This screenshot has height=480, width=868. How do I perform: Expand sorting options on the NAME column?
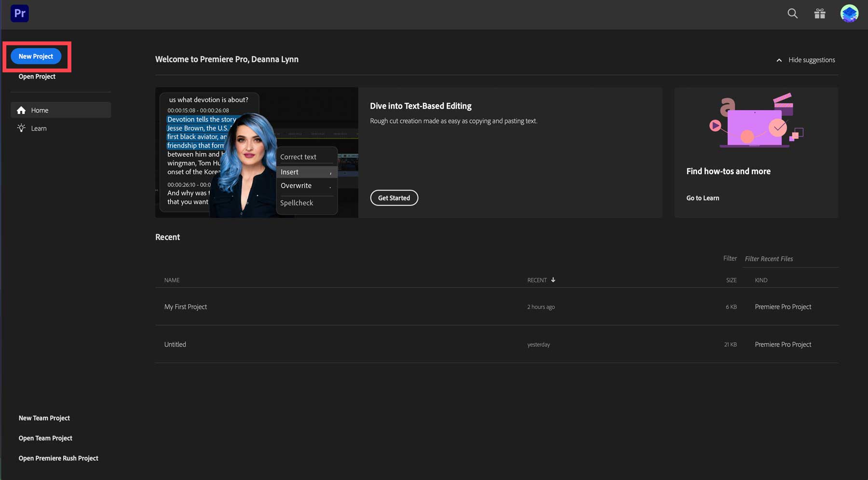(x=171, y=280)
